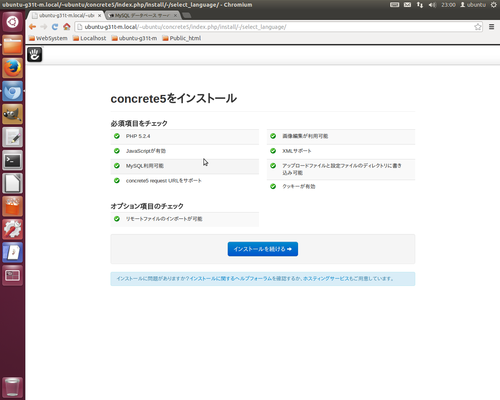Click the 23:00 clock in top panel
This screenshot has width=500, height=400.
click(448, 5)
